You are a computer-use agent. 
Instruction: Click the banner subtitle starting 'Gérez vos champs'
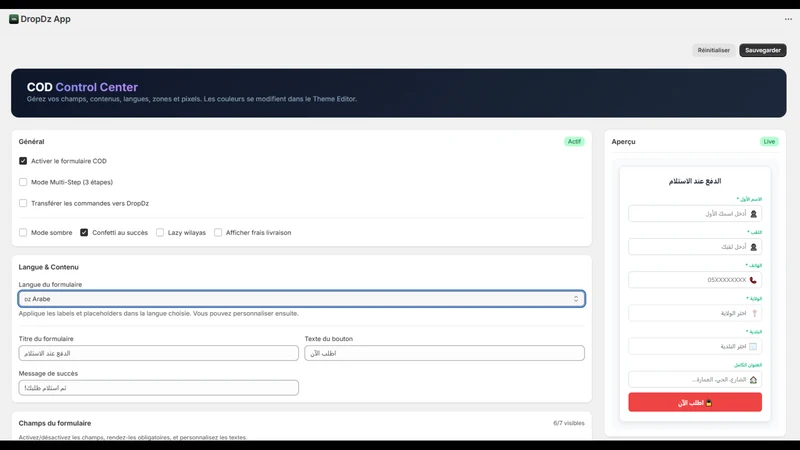point(192,99)
